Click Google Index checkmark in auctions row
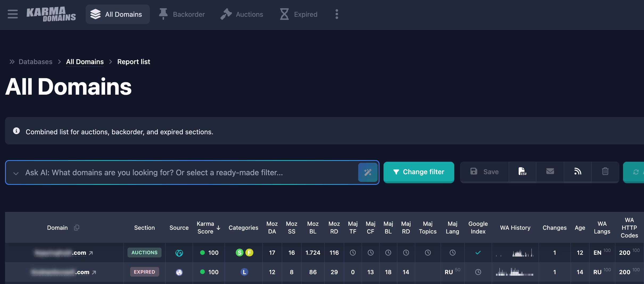This screenshot has width=644, height=284. tap(478, 252)
